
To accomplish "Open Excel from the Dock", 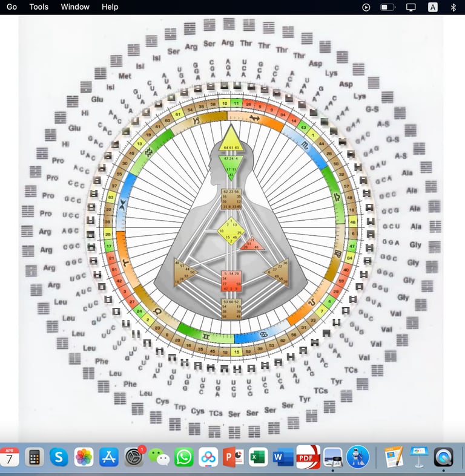I will 259,457.
